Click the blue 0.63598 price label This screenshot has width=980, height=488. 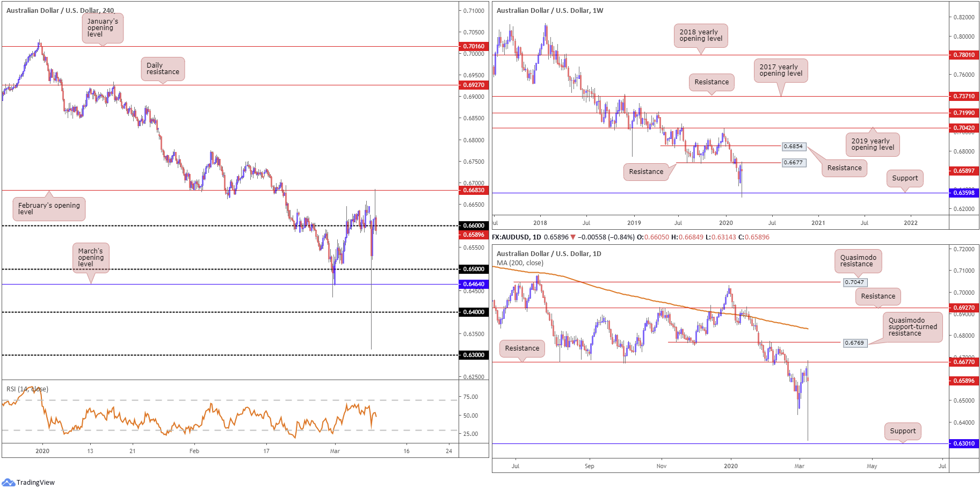tap(963, 193)
